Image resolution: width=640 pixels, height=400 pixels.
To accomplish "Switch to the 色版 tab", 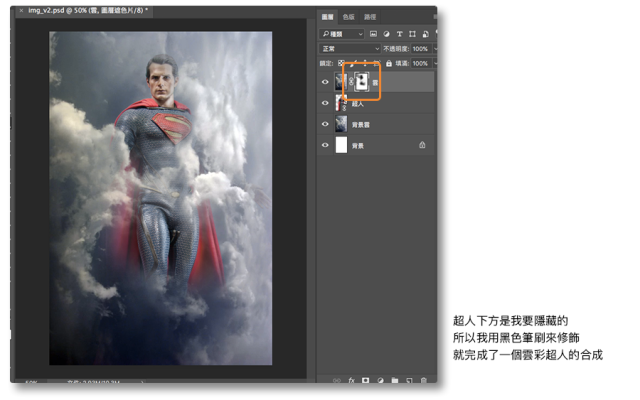I will click(348, 17).
